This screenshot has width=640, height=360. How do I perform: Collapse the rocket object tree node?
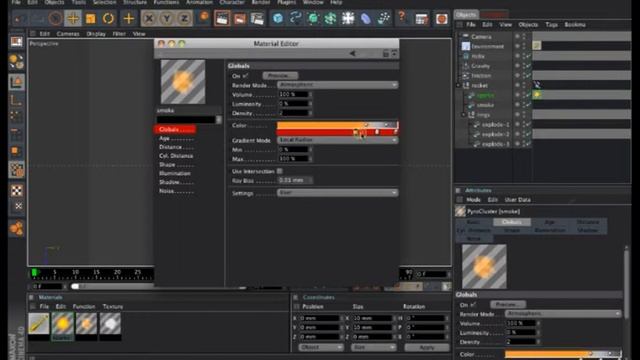point(458,85)
